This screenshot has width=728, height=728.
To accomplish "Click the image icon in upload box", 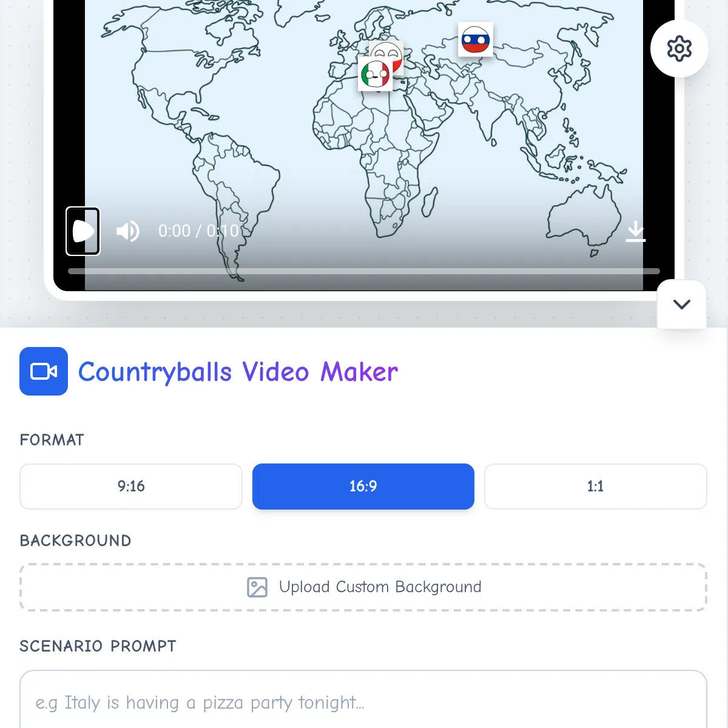I will [x=257, y=587].
